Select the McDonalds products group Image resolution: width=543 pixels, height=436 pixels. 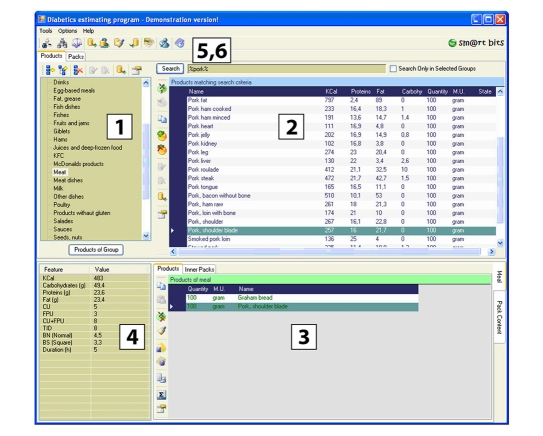(x=78, y=164)
